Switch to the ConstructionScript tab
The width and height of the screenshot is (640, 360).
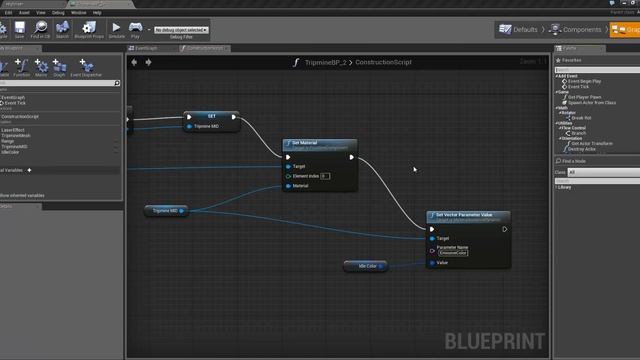(x=205, y=48)
